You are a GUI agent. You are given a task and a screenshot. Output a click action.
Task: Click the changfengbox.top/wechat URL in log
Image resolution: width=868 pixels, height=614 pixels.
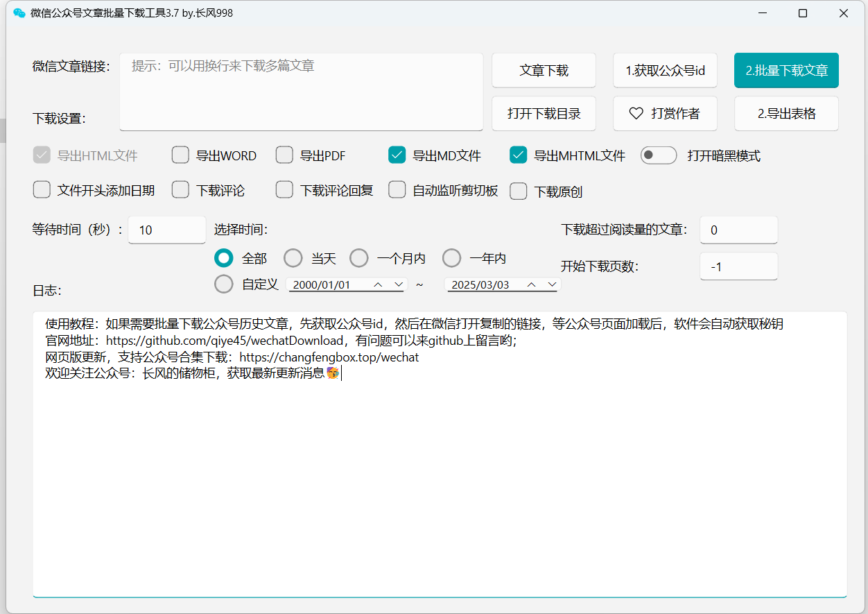tap(329, 357)
